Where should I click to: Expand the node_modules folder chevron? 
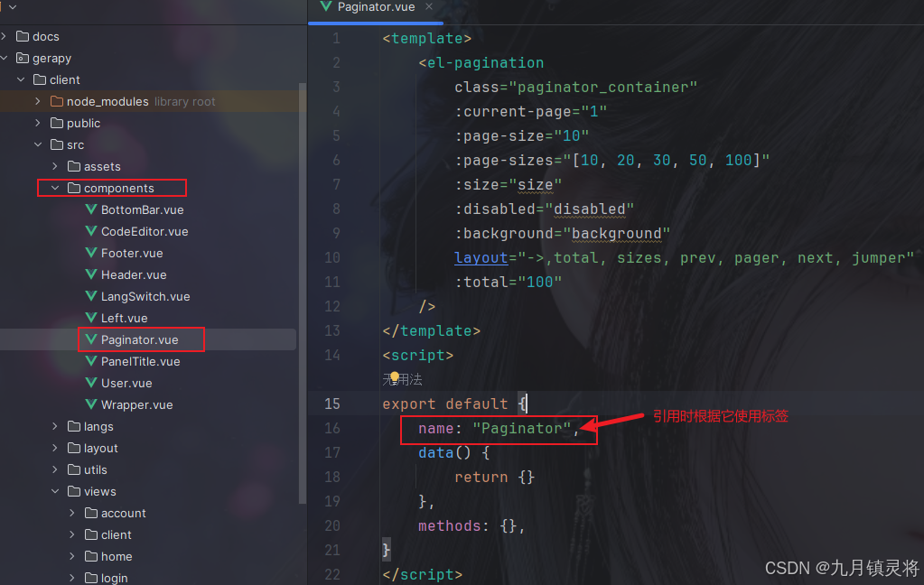click(38, 101)
